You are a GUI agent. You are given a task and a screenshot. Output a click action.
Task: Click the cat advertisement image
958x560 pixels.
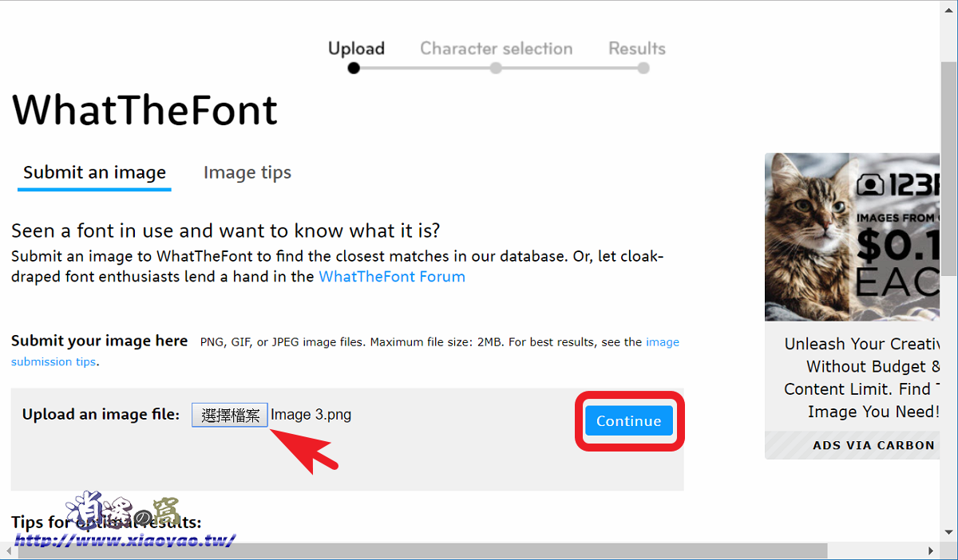pyautogui.click(x=853, y=237)
